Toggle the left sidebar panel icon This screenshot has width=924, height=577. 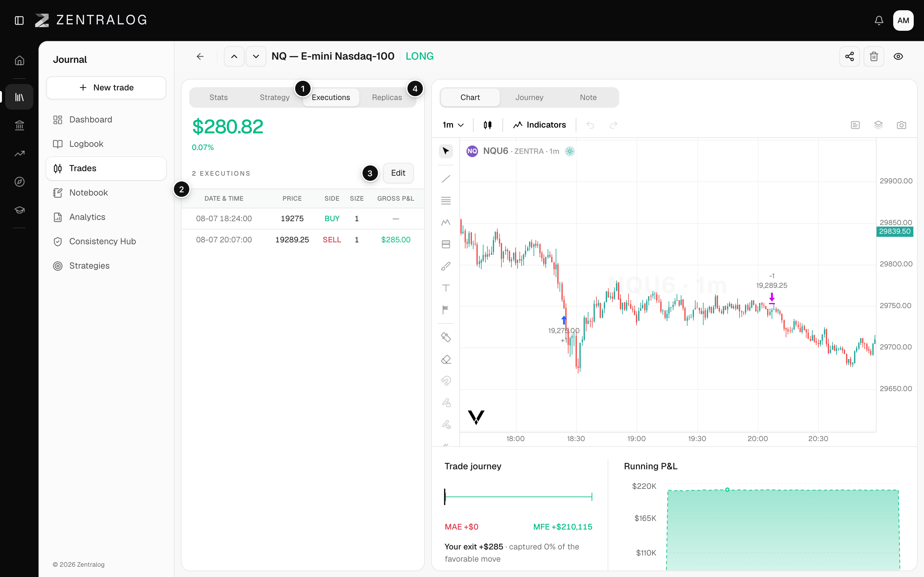click(19, 20)
